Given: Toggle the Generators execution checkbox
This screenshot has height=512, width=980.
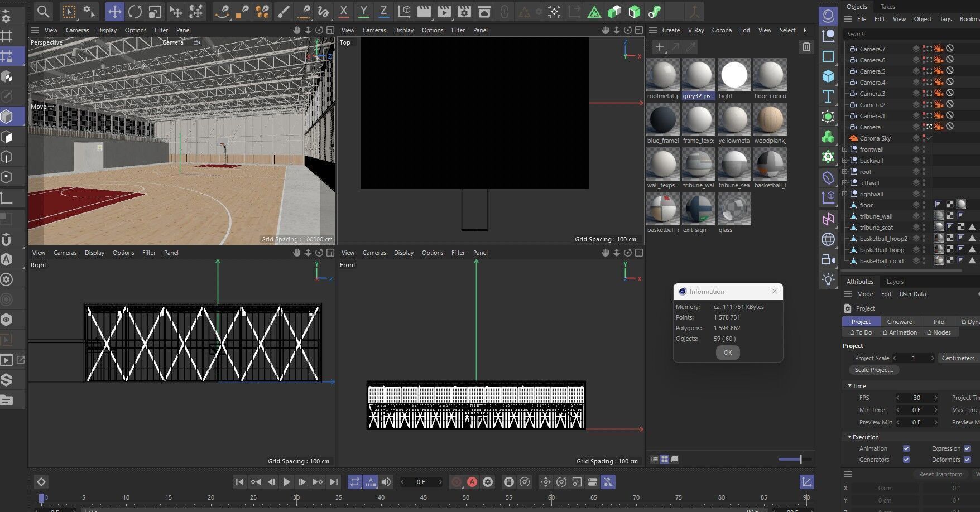Looking at the screenshot, I should pyautogui.click(x=906, y=460).
